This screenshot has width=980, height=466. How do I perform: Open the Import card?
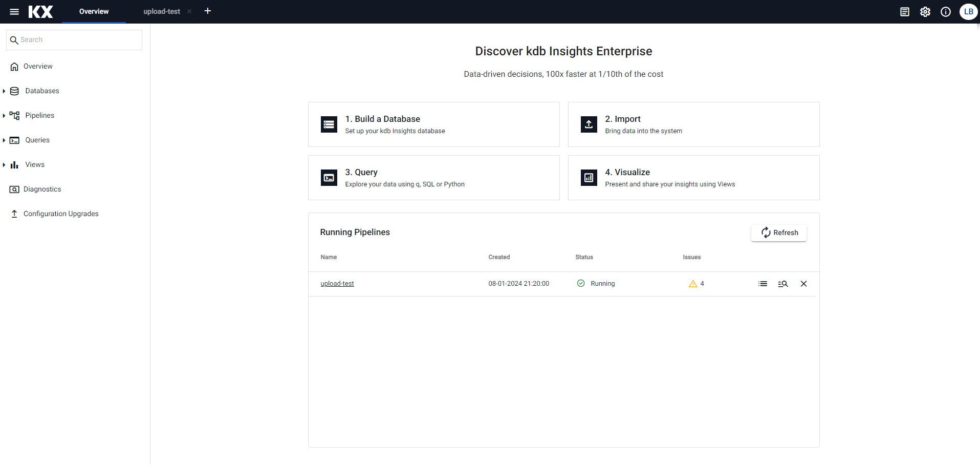(694, 124)
